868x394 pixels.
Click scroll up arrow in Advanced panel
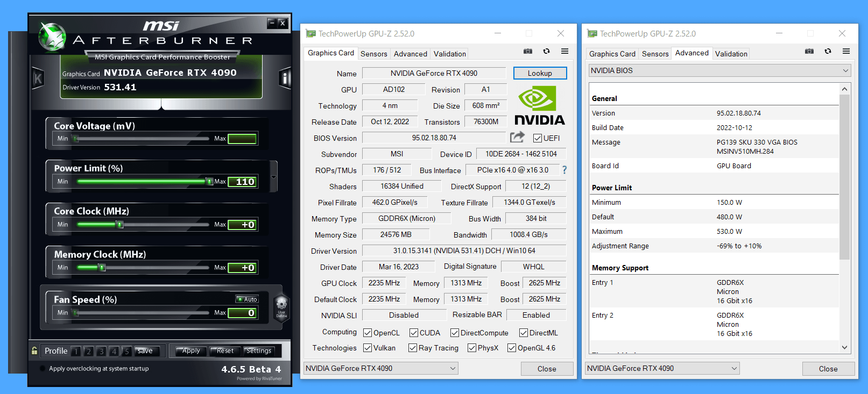click(845, 89)
